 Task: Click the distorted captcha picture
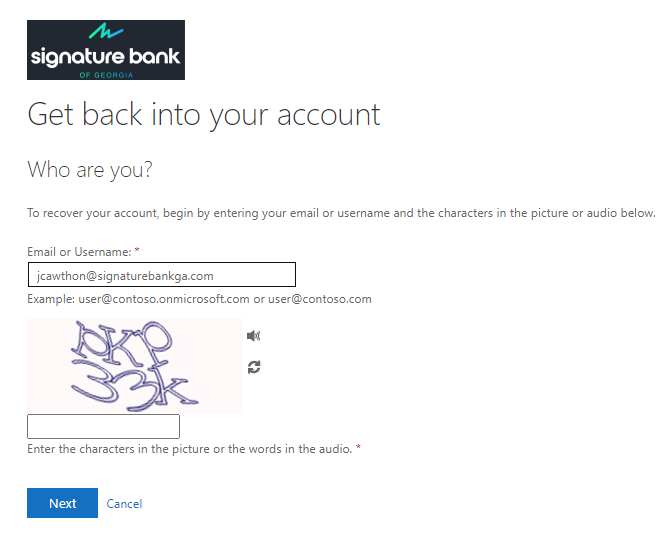(x=135, y=366)
